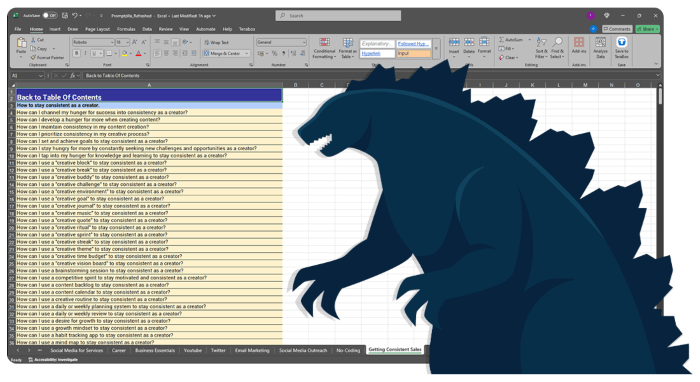Viewport: 700px width, 382px height.
Task: Apply Bold formatting button
Action: point(77,54)
